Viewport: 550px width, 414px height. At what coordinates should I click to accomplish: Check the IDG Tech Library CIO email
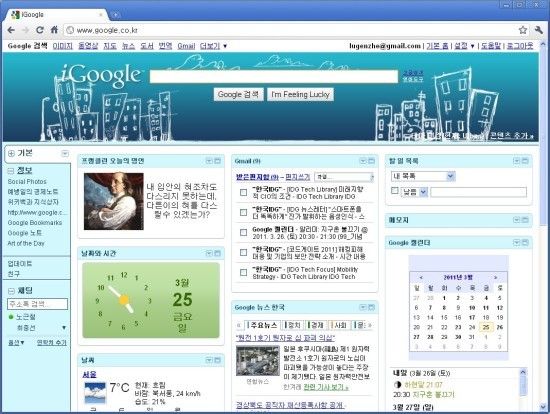(x=243, y=192)
